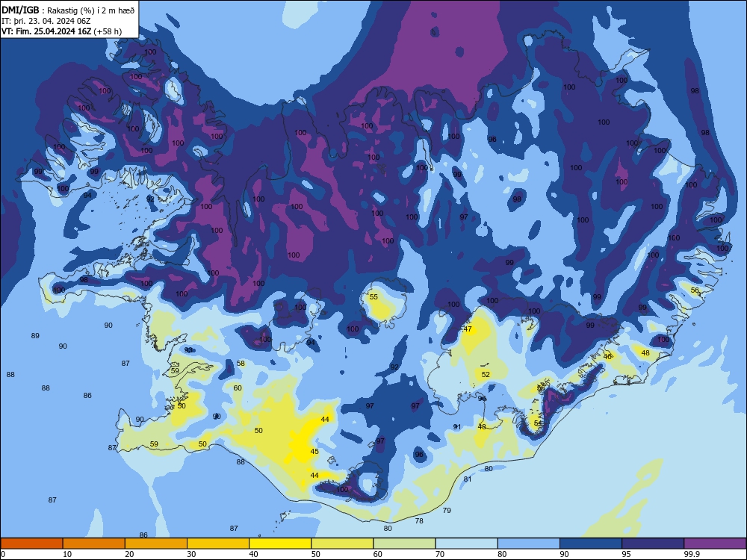Click the ocean value "89" in the west
This screenshot has height=560, width=747.
(35, 336)
